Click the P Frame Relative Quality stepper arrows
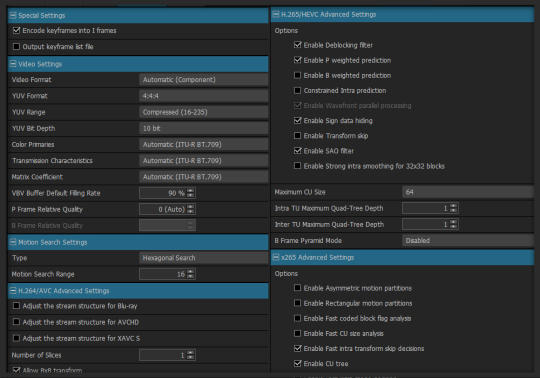The image size is (540, 378). (191, 209)
